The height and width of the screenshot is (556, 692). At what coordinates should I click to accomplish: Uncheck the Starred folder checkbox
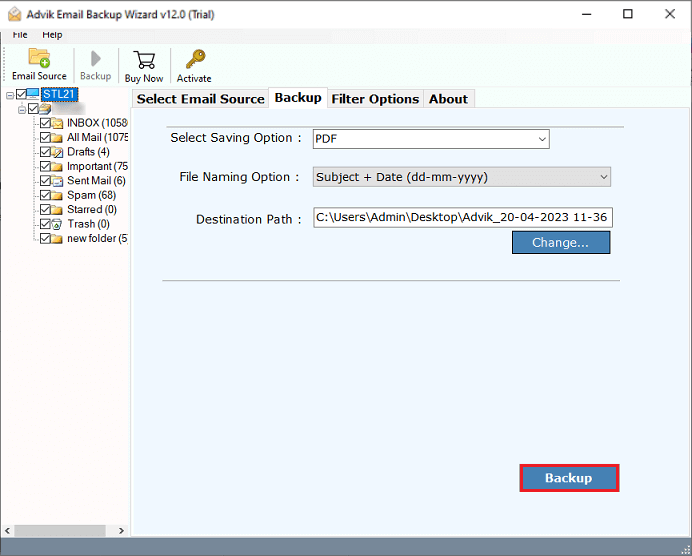click(45, 210)
